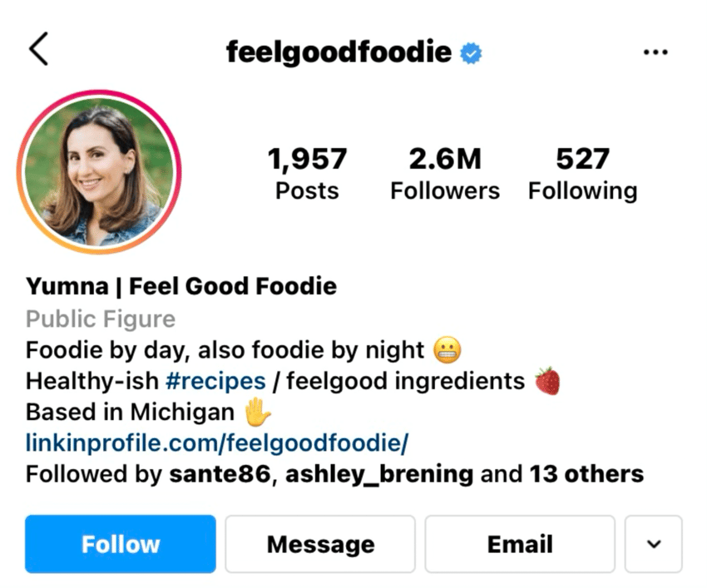Tap the Message button
Viewport: 707px width, 588px height.
[319, 544]
